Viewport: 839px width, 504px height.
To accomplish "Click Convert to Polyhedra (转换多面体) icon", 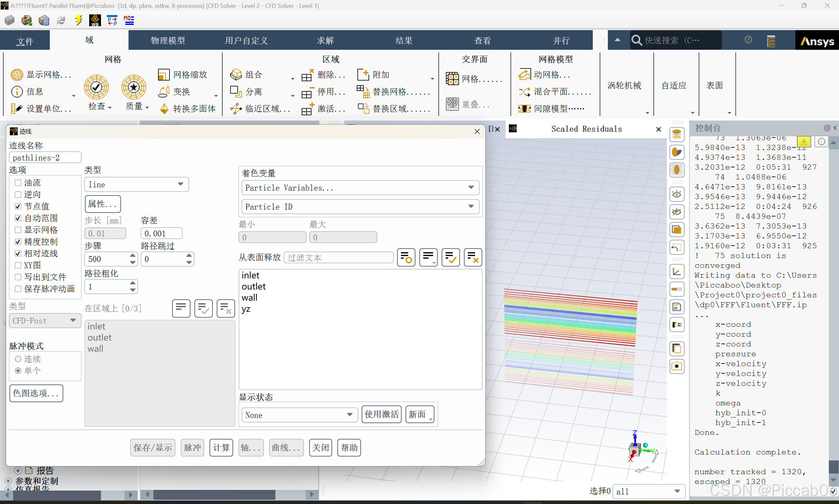I will [x=164, y=109].
